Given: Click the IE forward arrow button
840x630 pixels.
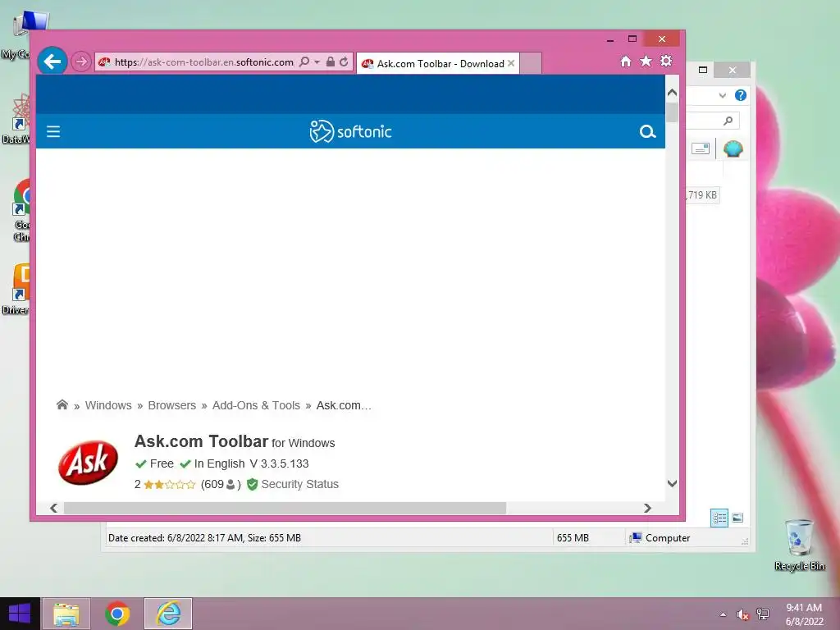Looking at the screenshot, I should tap(81, 62).
